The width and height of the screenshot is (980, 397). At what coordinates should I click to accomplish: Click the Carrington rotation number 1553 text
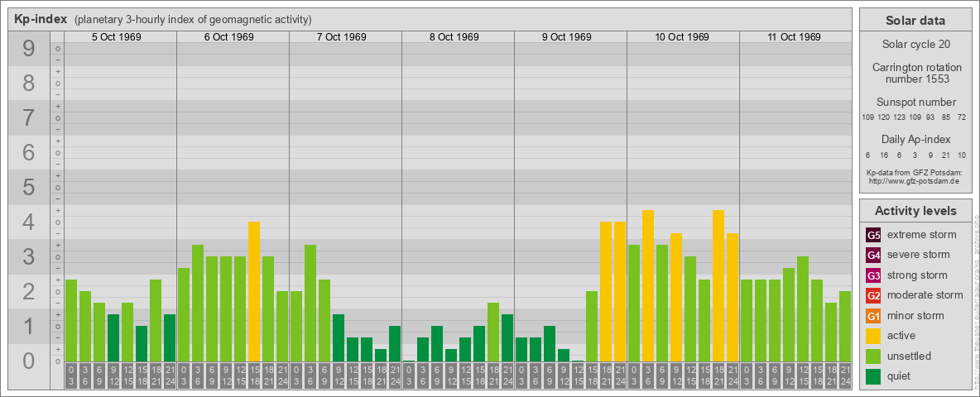coord(915,73)
